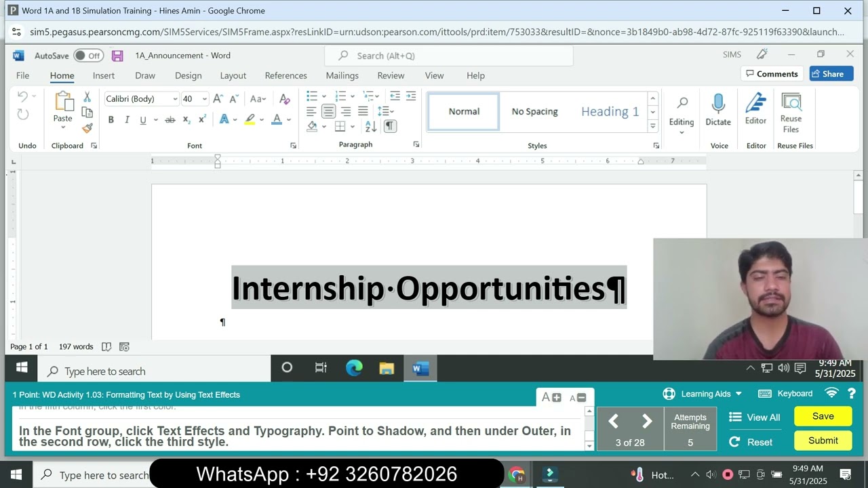Open Focus mode icon in status bar
The image size is (868, 488).
(124, 346)
